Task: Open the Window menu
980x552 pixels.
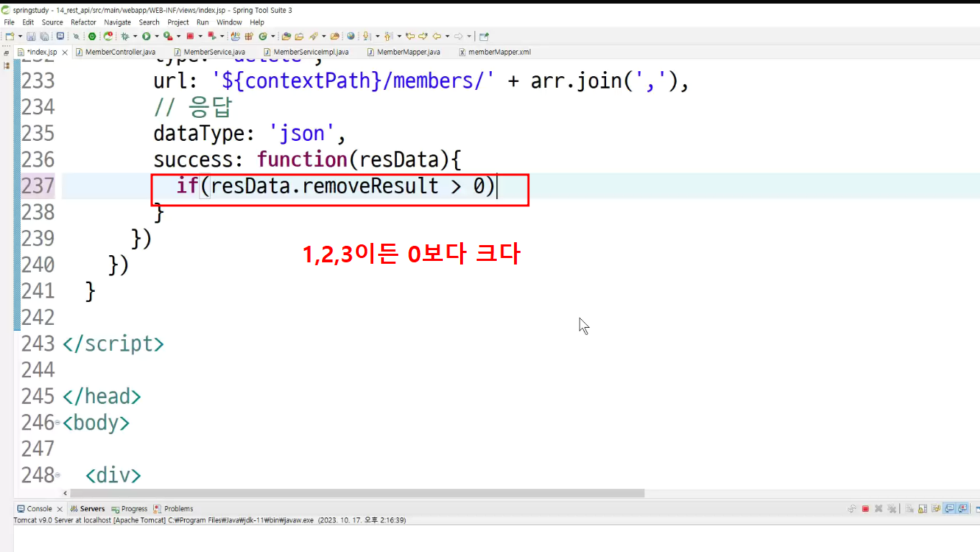Action: [229, 22]
